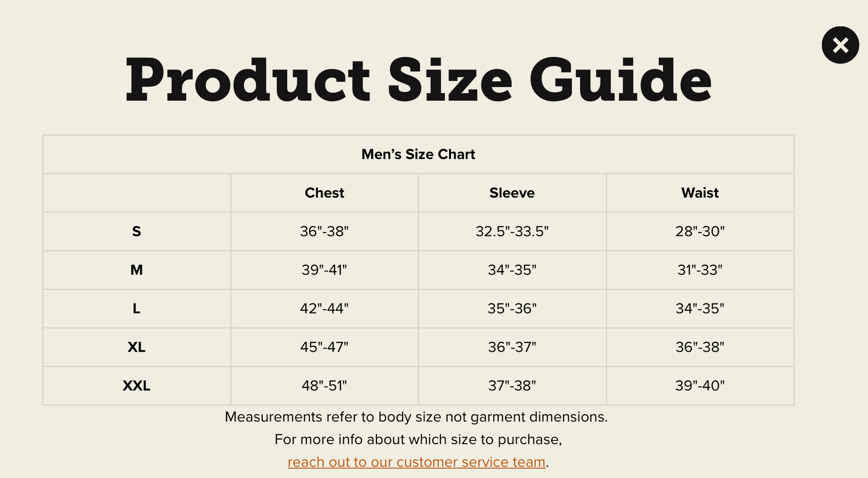Select the medium chest value 39"-41"
This screenshot has height=478, width=868.
click(324, 270)
